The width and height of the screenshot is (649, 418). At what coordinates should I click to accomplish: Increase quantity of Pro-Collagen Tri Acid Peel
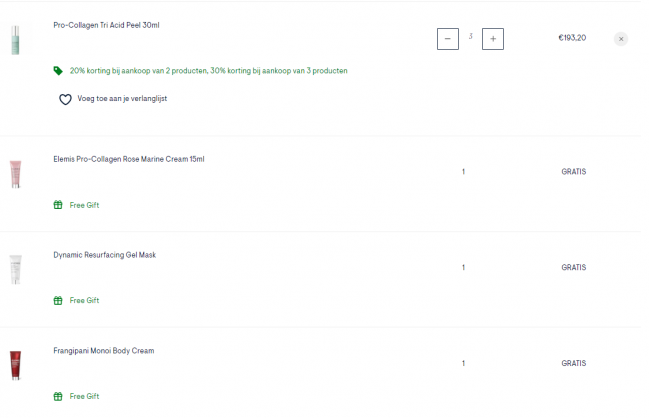[493, 39]
